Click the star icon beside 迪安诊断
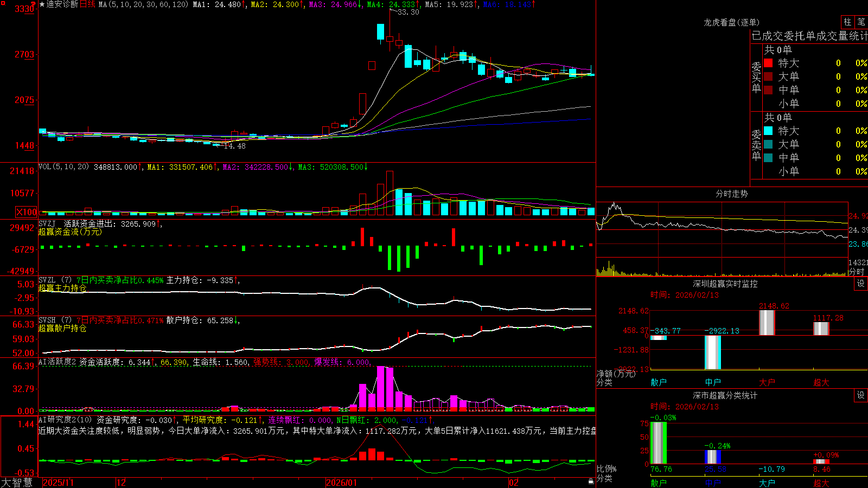 pos(42,4)
